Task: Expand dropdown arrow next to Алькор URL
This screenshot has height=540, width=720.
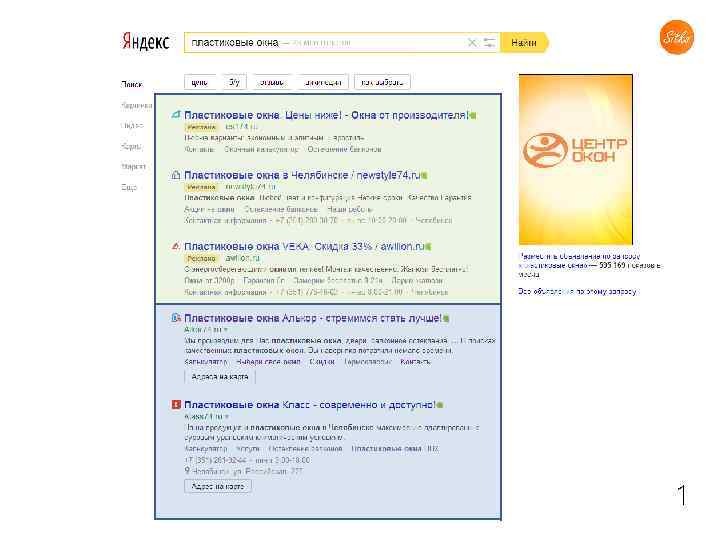Action: click(x=225, y=330)
